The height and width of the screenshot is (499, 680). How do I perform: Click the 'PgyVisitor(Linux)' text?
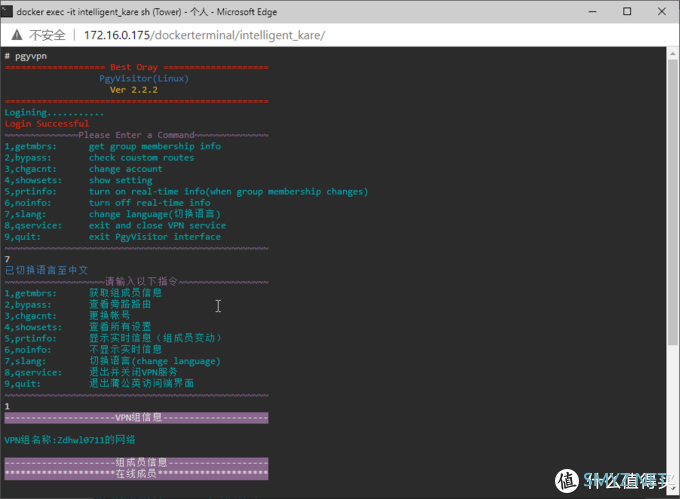144,78
